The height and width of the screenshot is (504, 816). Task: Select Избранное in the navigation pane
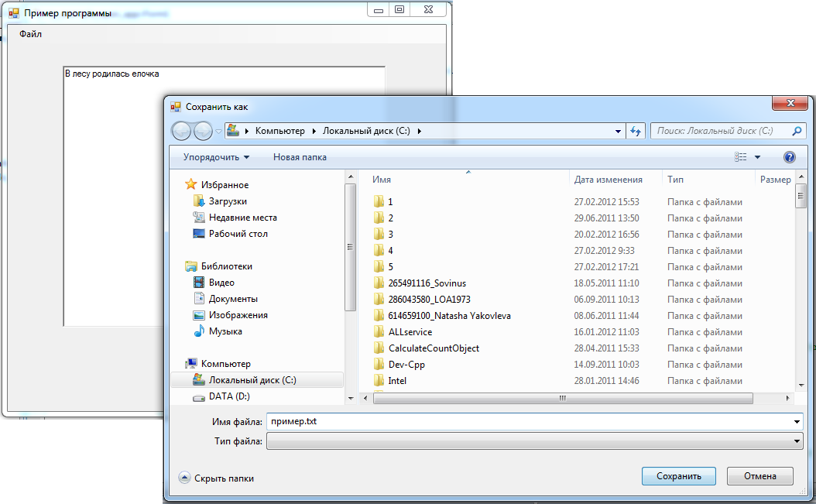click(217, 185)
